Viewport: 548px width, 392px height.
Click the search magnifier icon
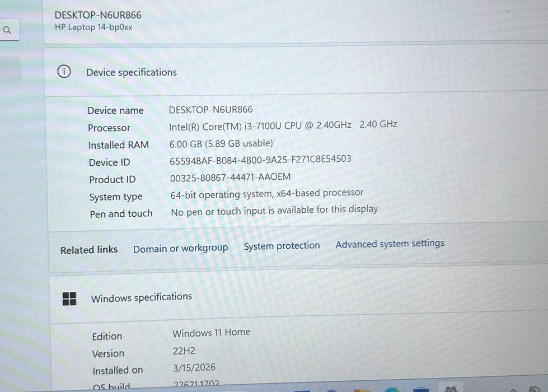pos(7,30)
